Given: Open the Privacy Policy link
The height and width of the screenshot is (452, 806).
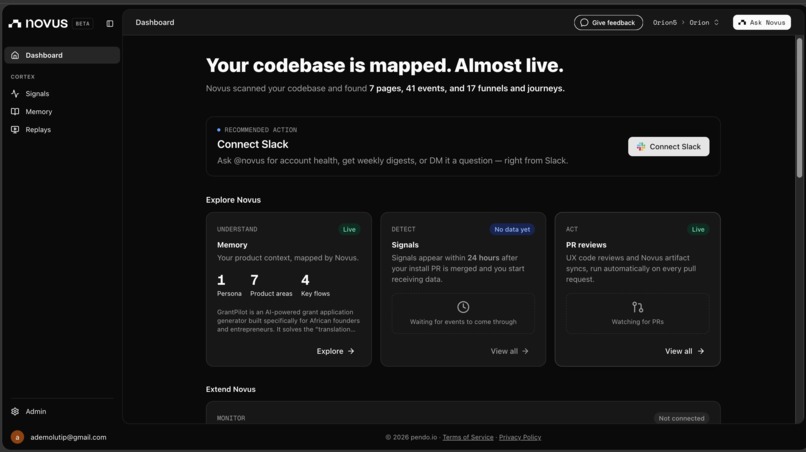Looking at the screenshot, I should [520, 437].
